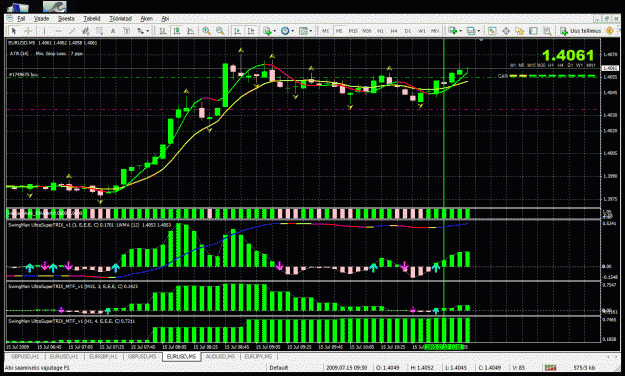Open MetaEditor diamond icon

click(609, 31)
